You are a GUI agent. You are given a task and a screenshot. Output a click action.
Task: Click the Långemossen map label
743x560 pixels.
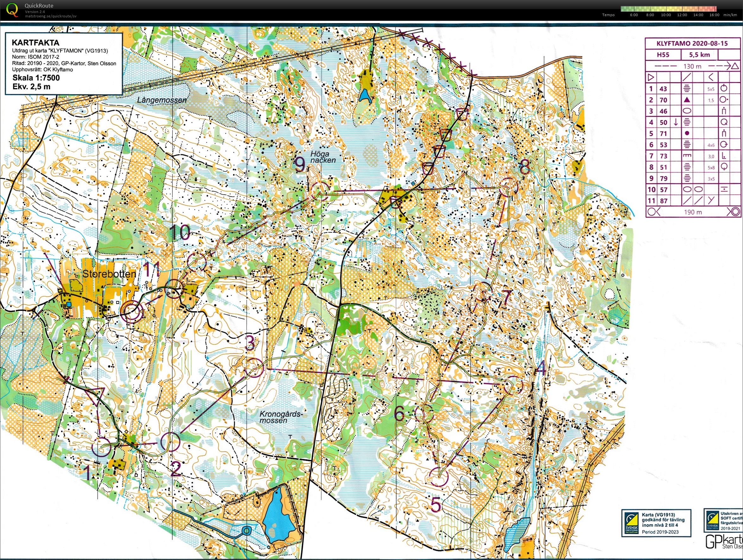click(x=162, y=100)
